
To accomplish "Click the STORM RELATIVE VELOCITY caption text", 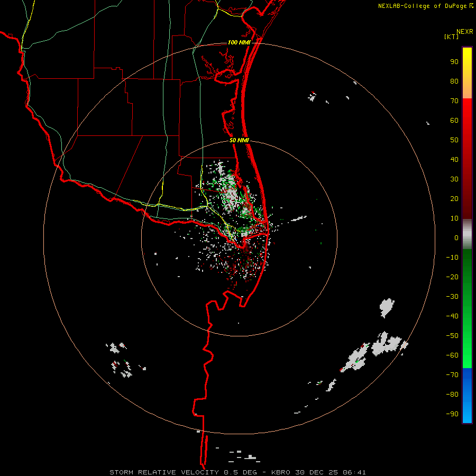I will pyautogui.click(x=164, y=472).
